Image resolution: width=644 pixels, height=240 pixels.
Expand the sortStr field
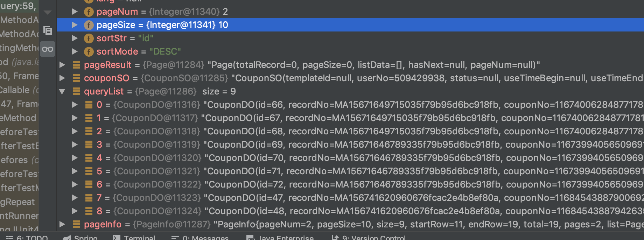tap(75, 38)
